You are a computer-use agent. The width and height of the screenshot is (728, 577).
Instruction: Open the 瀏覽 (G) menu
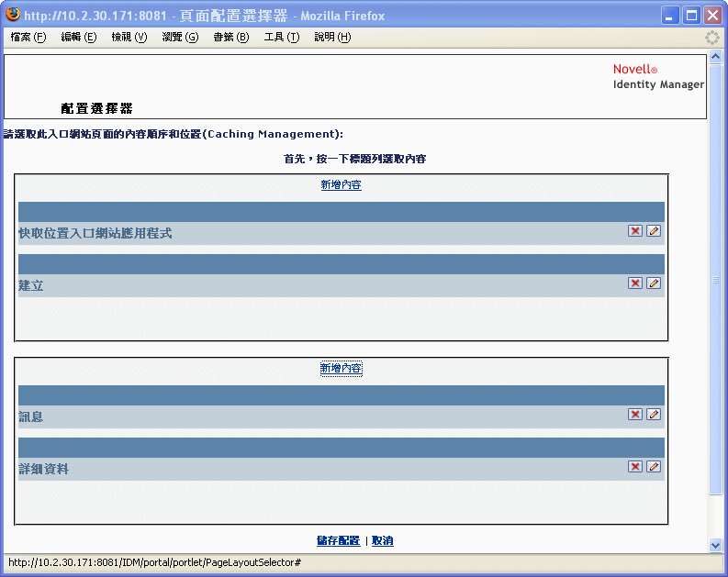click(x=180, y=37)
